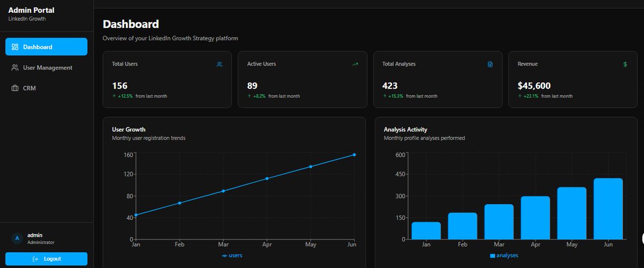Click the Admin Portal title
The image size is (644, 268).
tap(31, 10)
